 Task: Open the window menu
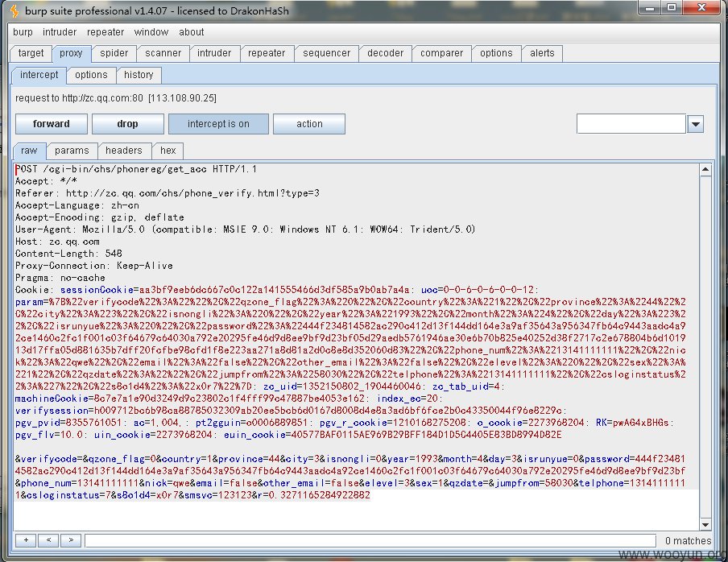[151, 32]
